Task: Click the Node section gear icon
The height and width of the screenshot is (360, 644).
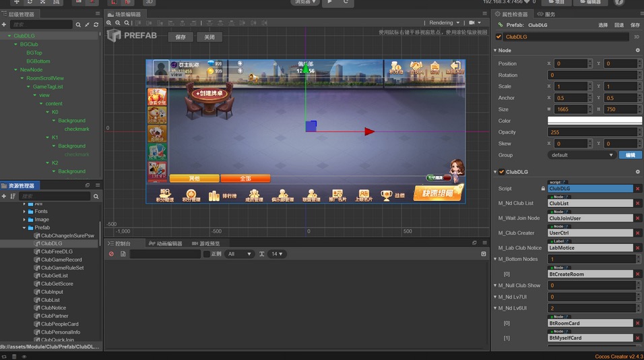Action: click(637, 50)
